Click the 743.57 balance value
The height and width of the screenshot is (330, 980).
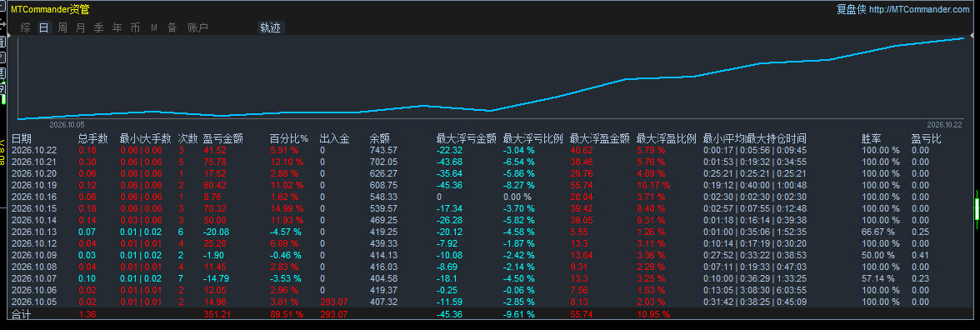point(383,150)
